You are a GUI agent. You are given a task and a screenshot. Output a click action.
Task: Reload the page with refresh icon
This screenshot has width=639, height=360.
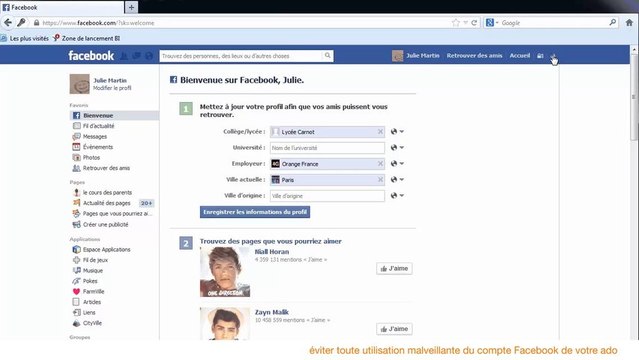click(474, 23)
